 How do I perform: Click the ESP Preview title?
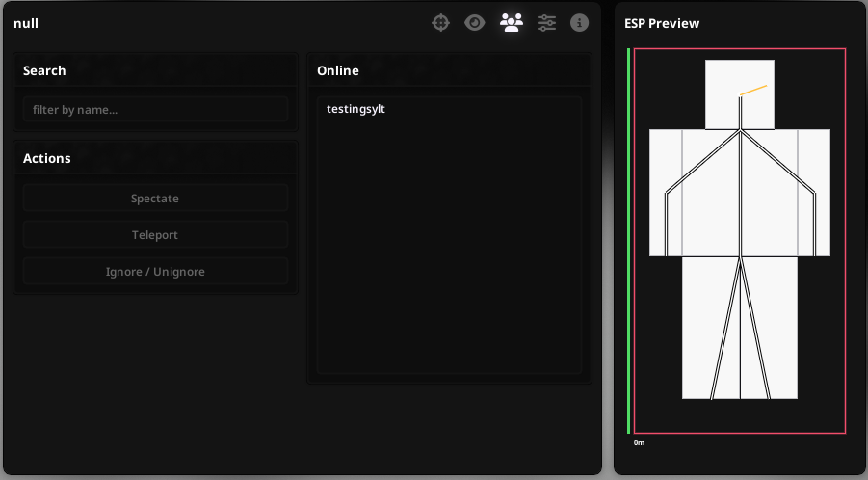[662, 23]
